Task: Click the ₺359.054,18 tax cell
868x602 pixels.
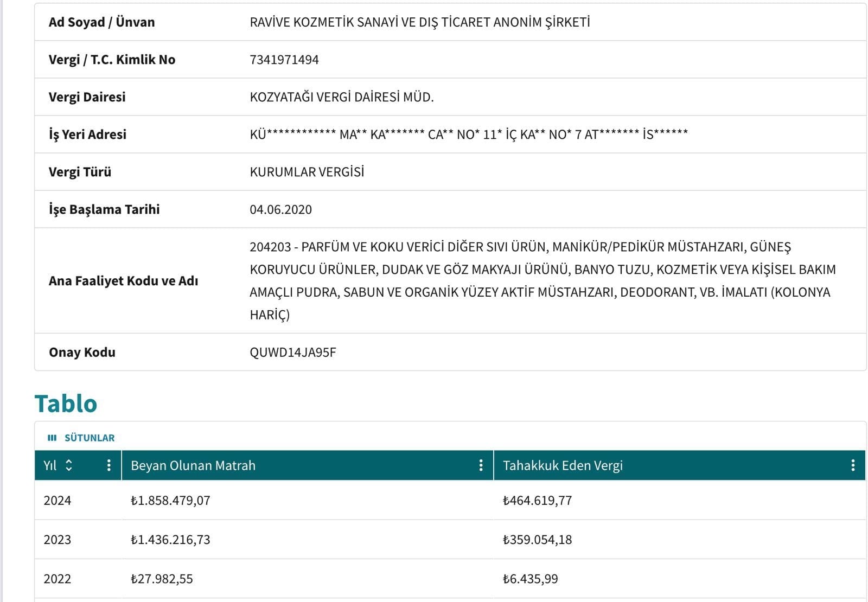Action: (x=537, y=540)
